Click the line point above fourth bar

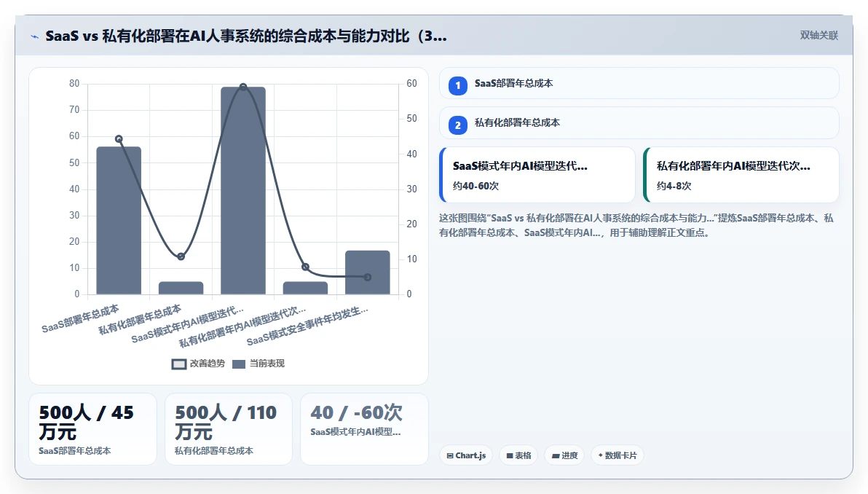pyautogui.click(x=305, y=267)
